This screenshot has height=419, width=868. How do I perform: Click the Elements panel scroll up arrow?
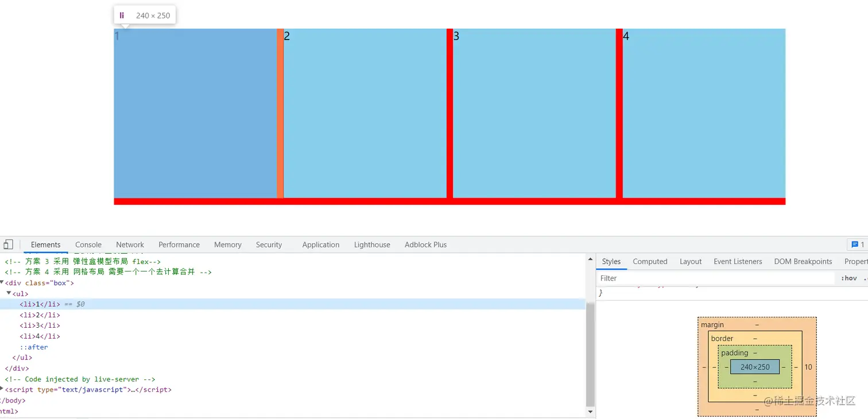pos(590,259)
